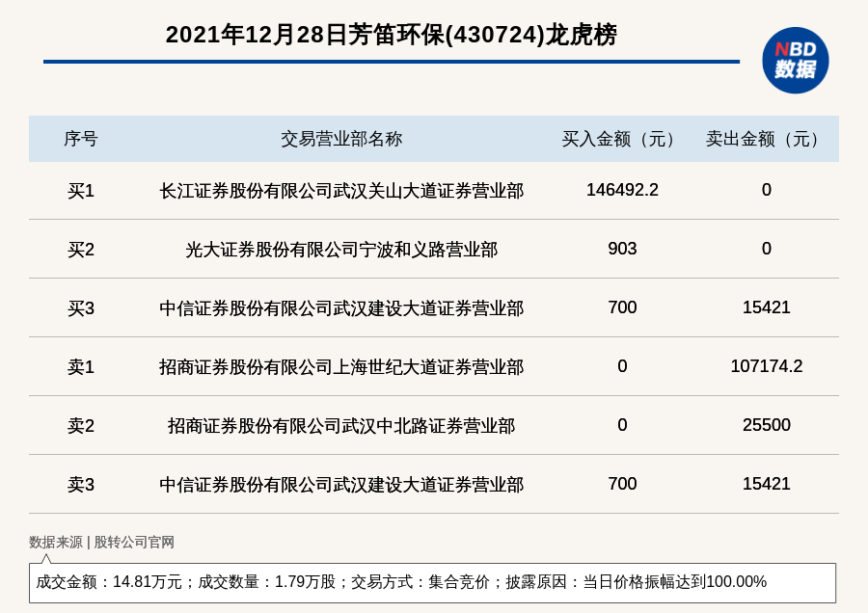Click 招商证券武汉中北路证券营业部 entry
Image resolution: width=868 pixels, height=613 pixels.
pyautogui.click(x=341, y=426)
